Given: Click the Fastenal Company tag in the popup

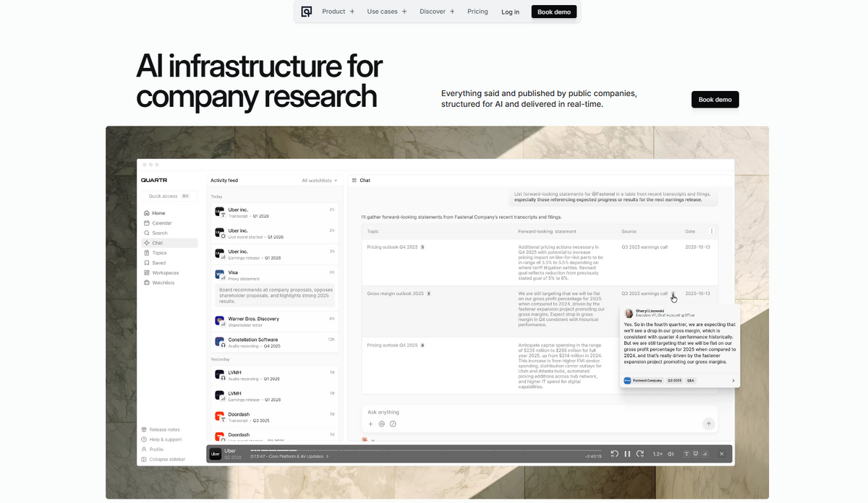Looking at the screenshot, I should (643, 380).
